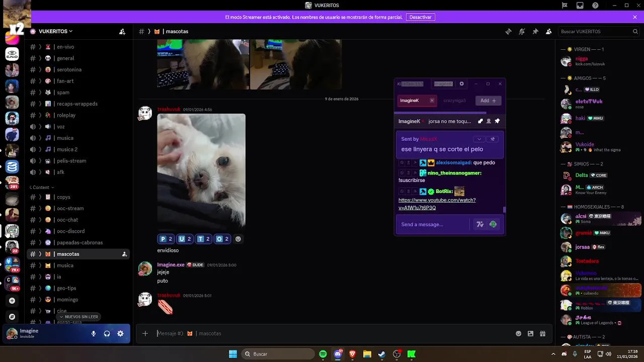Open the serotonina channel
644x362 pixels.
[x=78, y=69]
